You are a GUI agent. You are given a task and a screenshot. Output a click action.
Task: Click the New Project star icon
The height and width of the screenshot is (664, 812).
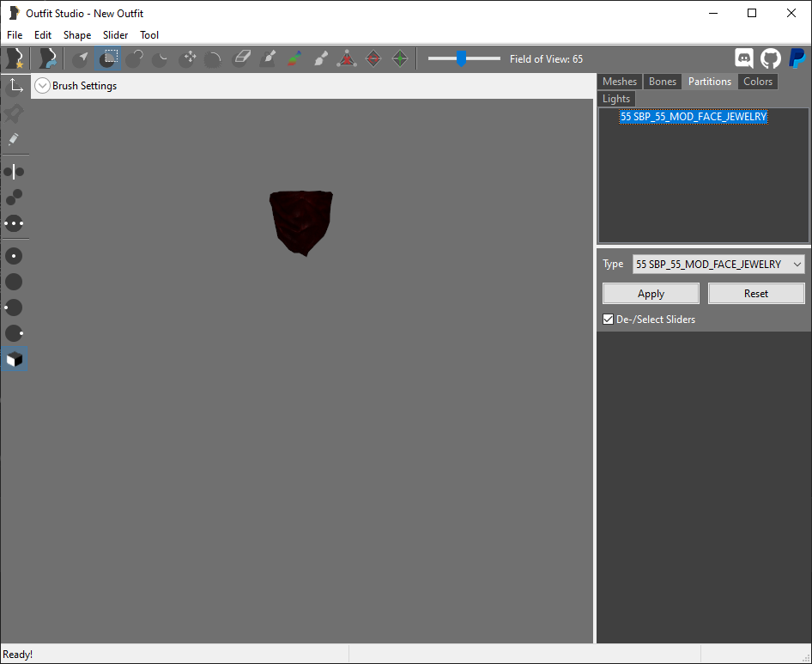(14, 58)
